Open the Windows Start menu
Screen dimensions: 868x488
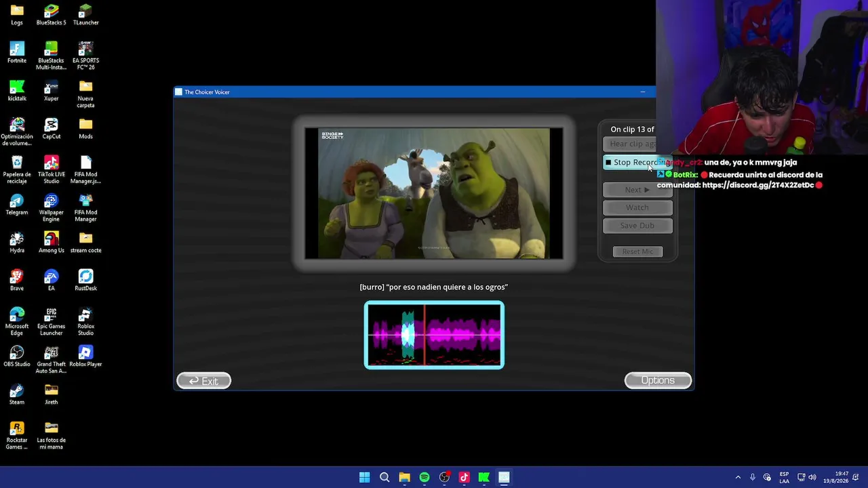coord(364,477)
